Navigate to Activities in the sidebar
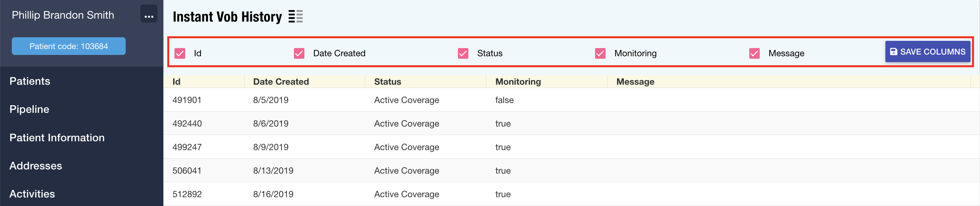This screenshot has width=980, height=206. point(32,194)
